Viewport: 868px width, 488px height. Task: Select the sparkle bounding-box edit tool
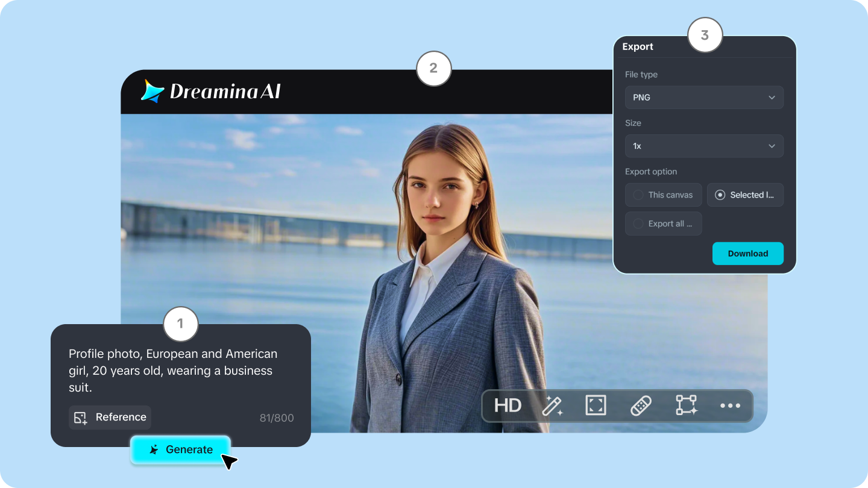[686, 405]
